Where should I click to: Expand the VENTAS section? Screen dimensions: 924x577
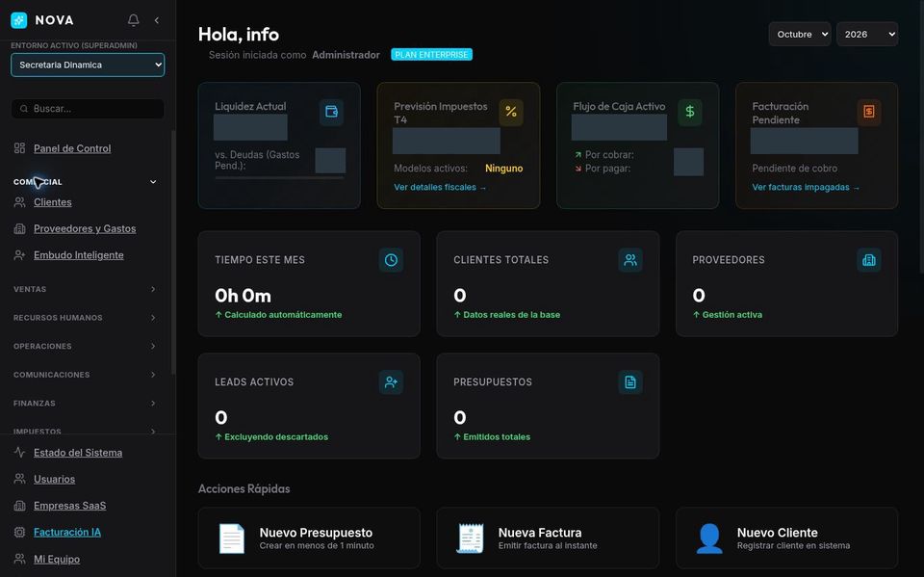[x=85, y=289]
